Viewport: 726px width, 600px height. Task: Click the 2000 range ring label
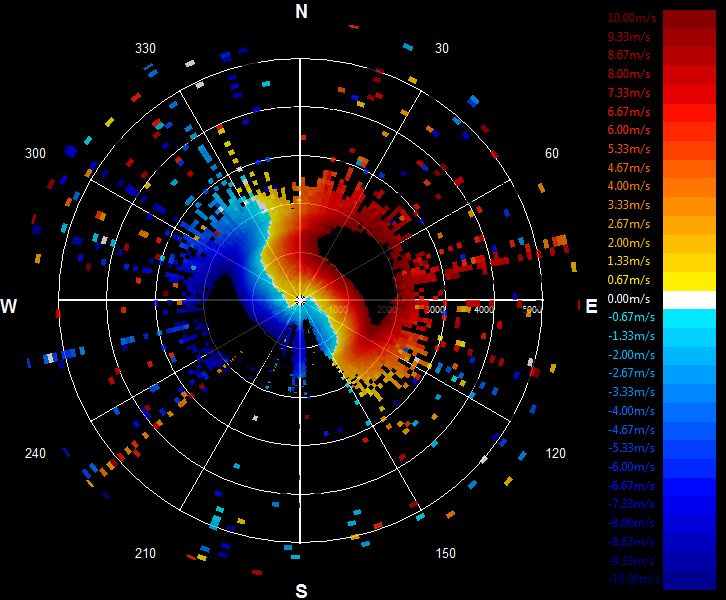coord(386,309)
